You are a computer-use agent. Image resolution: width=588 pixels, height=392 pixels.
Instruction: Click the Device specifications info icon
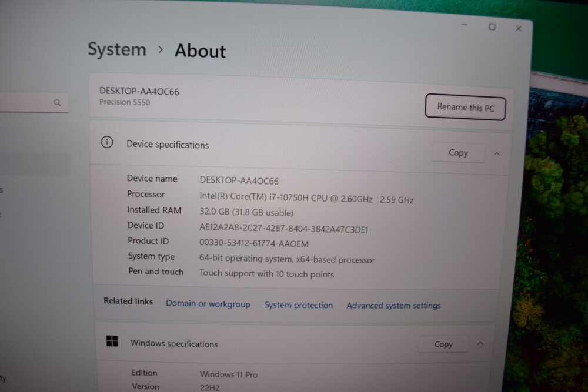point(107,142)
